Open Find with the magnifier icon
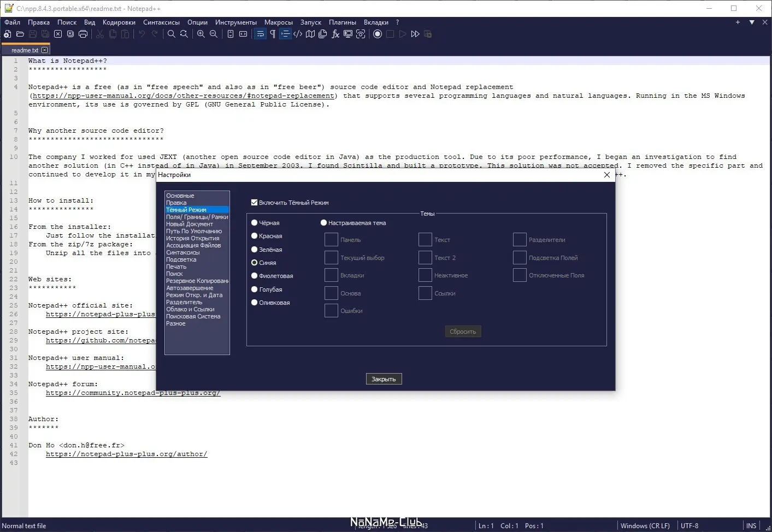This screenshot has width=772, height=532. click(x=172, y=34)
